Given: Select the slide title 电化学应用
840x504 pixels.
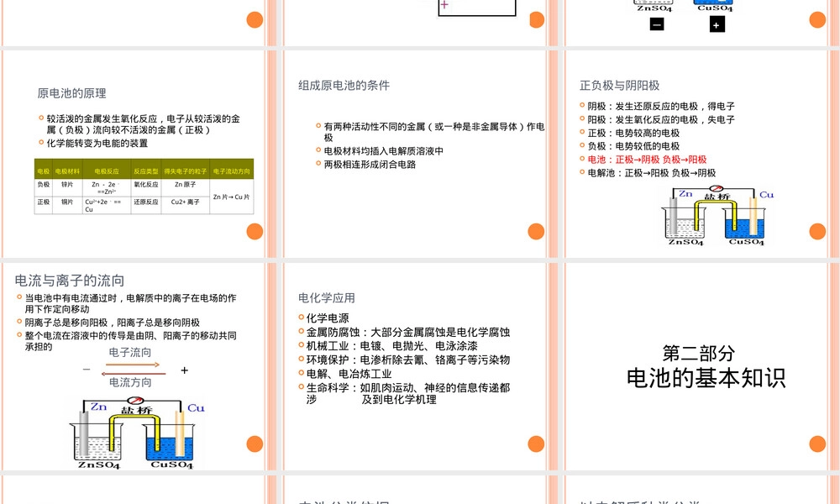Looking at the screenshot, I should (x=327, y=298).
